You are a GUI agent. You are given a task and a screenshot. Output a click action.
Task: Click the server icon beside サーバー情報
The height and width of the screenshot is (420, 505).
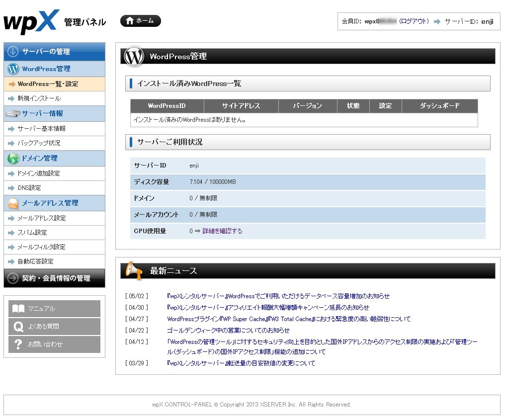coord(13,113)
